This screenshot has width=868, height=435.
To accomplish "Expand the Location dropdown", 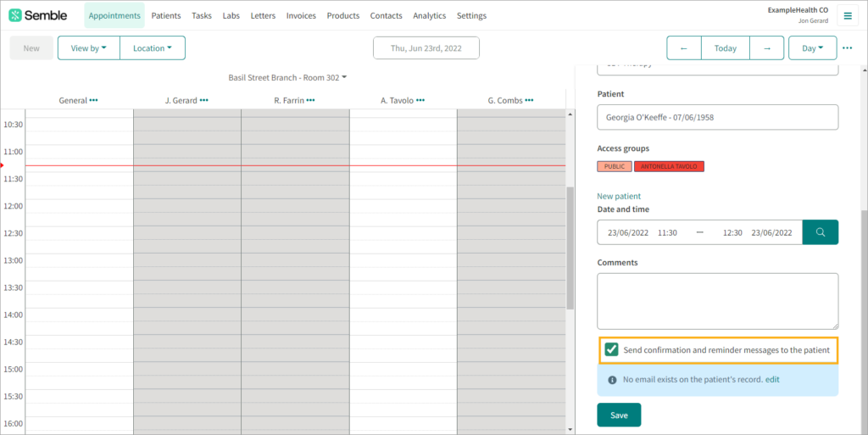I will click(153, 48).
